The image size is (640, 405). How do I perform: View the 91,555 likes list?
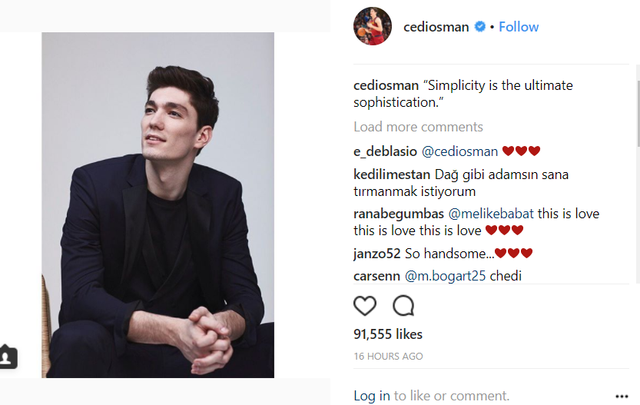[x=388, y=334]
